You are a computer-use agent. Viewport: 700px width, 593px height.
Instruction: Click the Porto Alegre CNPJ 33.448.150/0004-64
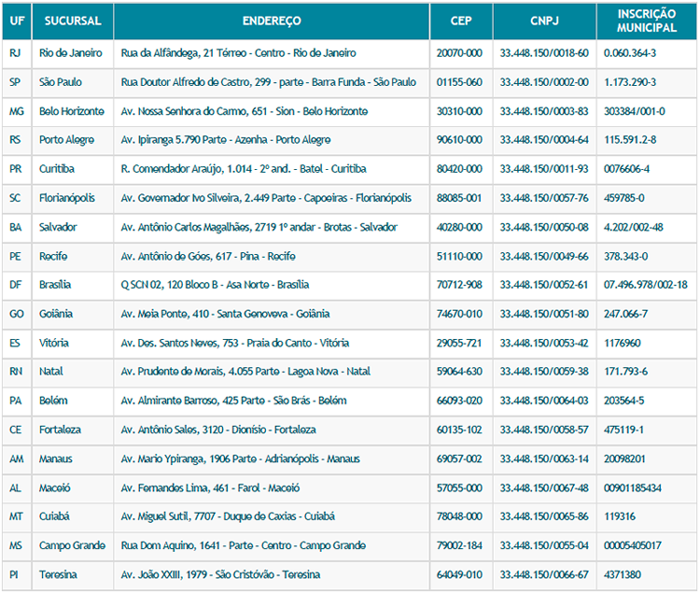point(543,140)
